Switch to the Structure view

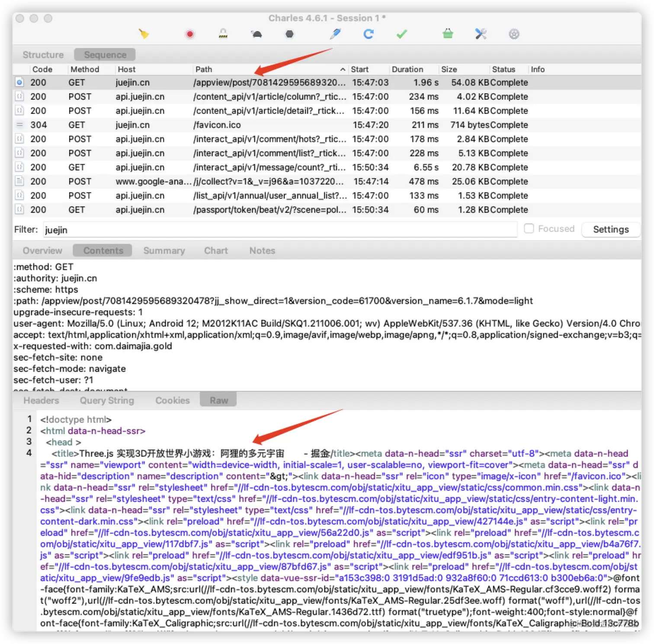[x=43, y=55]
